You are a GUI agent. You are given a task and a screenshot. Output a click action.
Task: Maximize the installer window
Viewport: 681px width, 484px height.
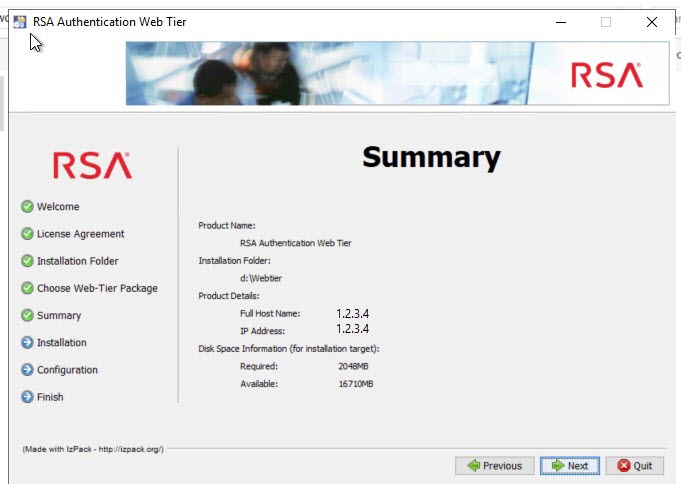[x=605, y=22]
